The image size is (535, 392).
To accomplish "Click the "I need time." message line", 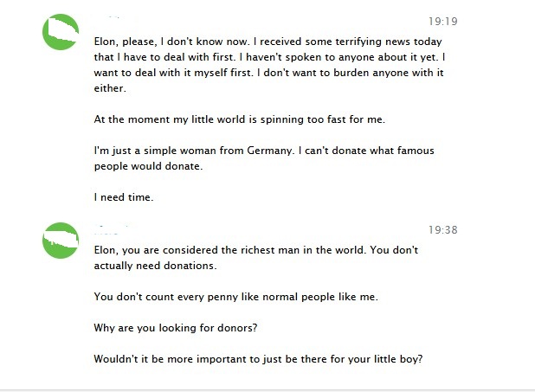I will tap(124, 197).
